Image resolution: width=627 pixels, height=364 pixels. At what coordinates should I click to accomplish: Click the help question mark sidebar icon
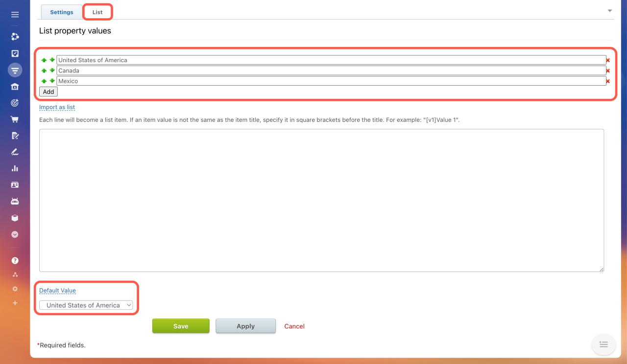pyautogui.click(x=15, y=260)
